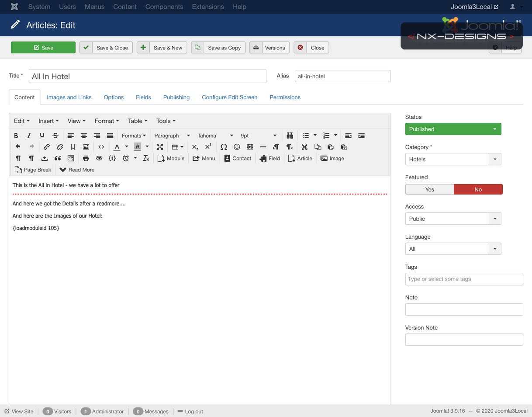Screen dimensions: 532x417
Task: Open the Status dropdown showing Published
Action: [453, 129]
